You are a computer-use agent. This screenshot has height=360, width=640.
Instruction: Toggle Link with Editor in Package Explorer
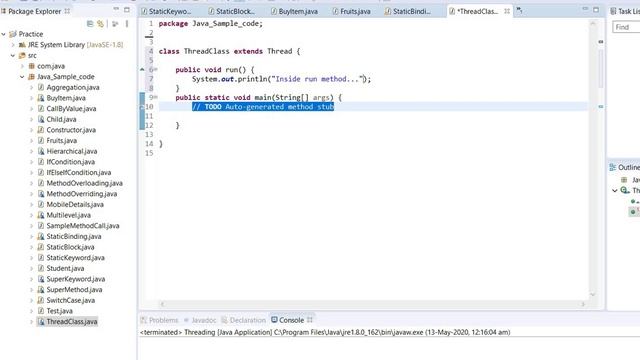pos(100,24)
